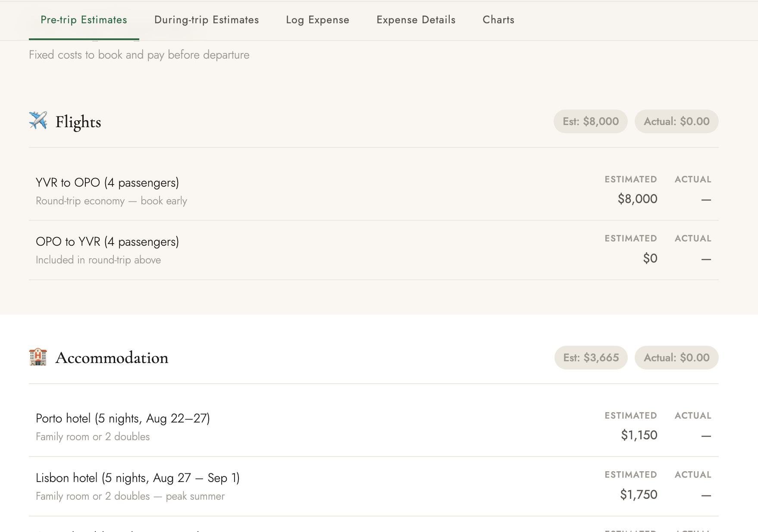Switch to During-trip Estimates tab
Screen dimensions: 758x532
pyautogui.click(x=207, y=20)
